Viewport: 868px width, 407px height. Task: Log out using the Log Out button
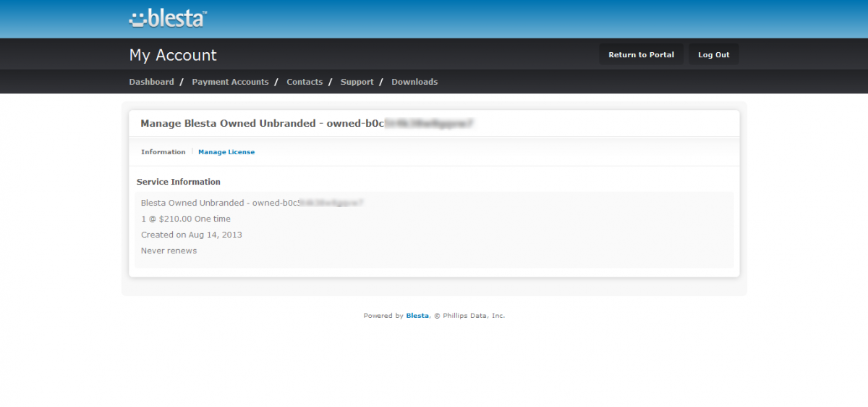(714, 54)
